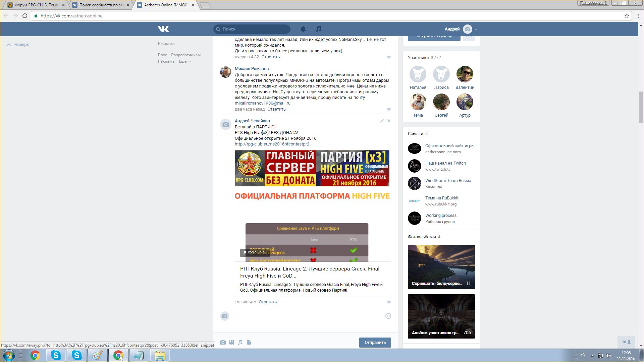Open the Фотоальбомы section heading
Viewport: 644px width, 362px height.
point(422,237)
